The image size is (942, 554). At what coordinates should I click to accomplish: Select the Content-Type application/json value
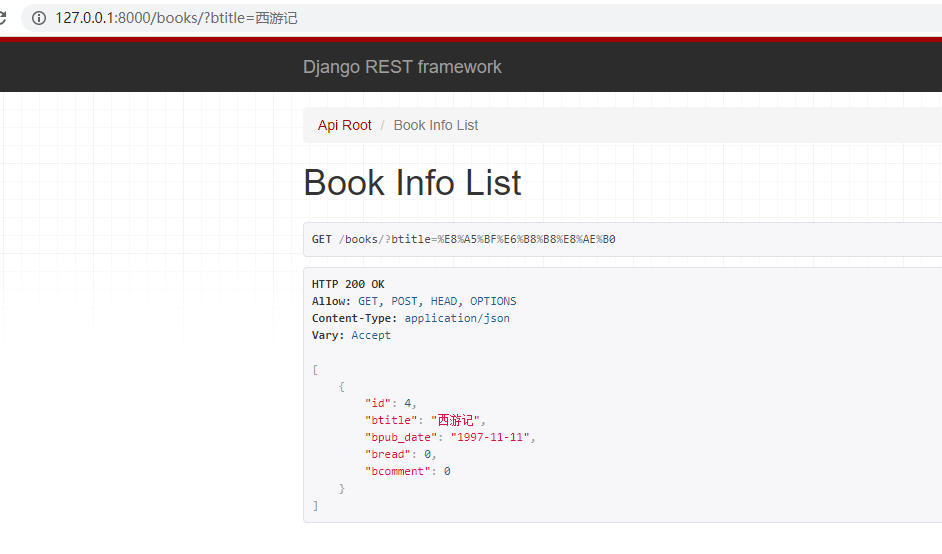pyautogui.click(x=457, y=318)
